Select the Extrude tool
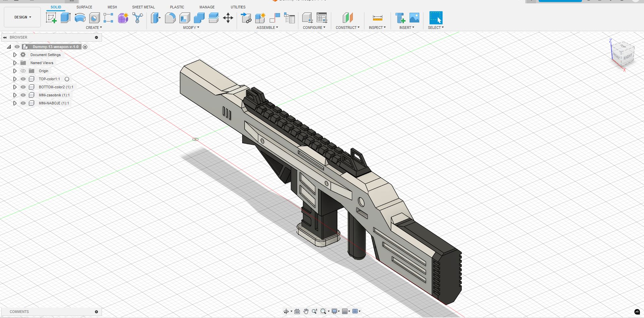The image size is (644, 318). pos(65,18)
